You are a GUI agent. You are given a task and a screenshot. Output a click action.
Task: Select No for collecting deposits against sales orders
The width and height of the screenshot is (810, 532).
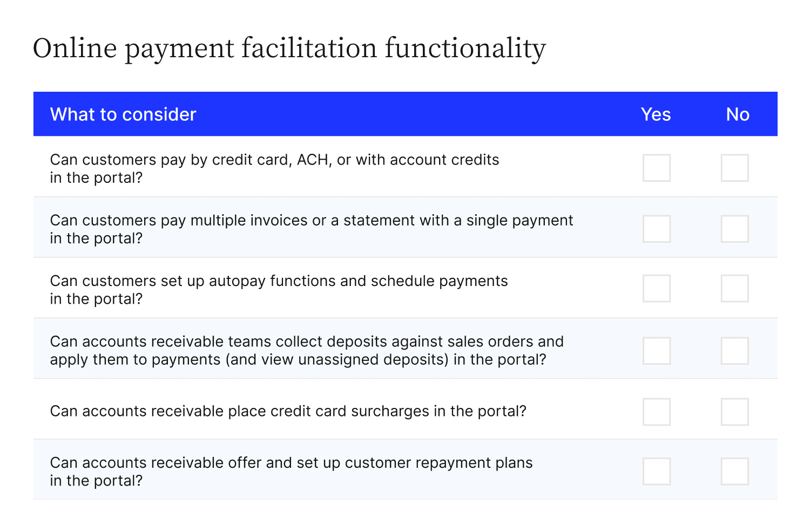click(x=734, y=351)
